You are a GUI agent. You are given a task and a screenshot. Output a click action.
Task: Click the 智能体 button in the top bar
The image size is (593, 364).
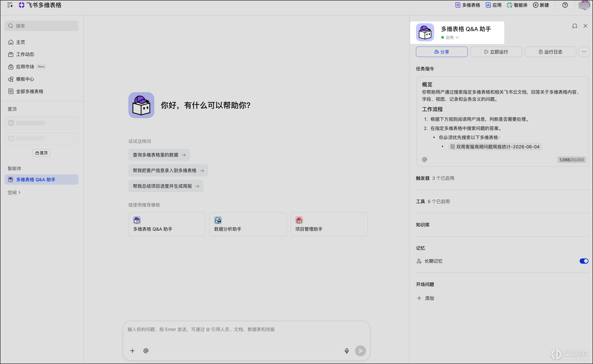tap(517, 5)
